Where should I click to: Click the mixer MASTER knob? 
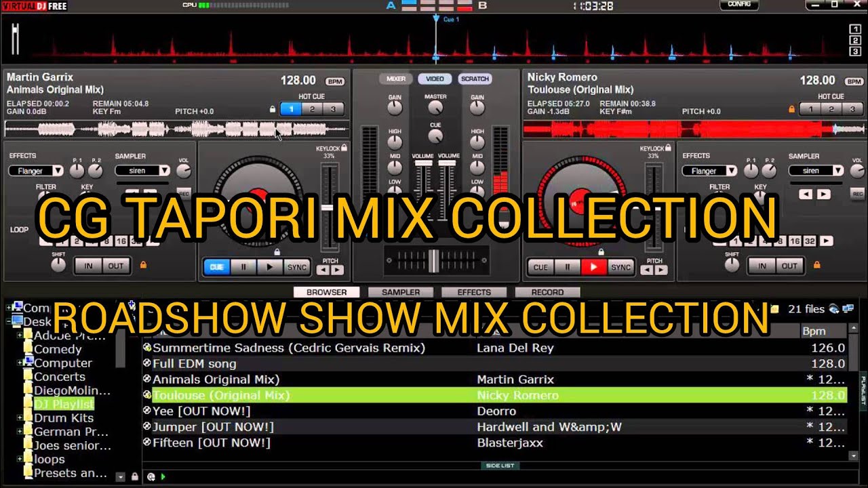tap(435, 107)
